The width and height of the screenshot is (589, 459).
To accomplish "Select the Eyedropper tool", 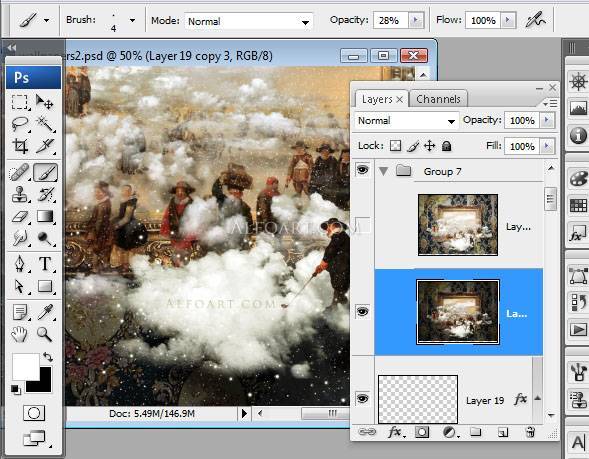I will 45,312.
